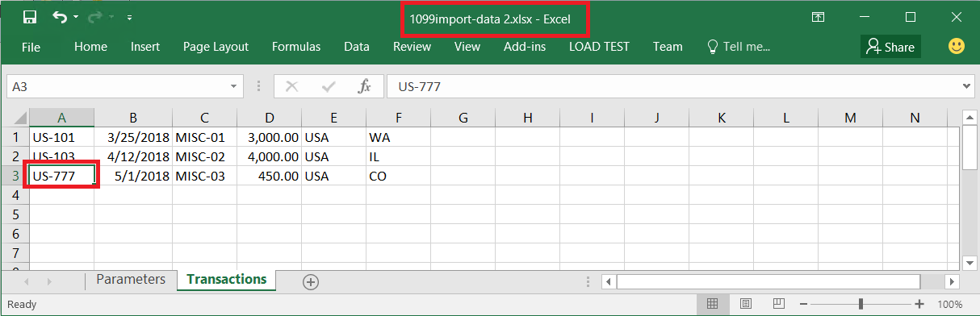The height and width of the screenshot is (316, 980).
Task: Open Ribbon Display Options icon
Action: click(x=818, y=17)
